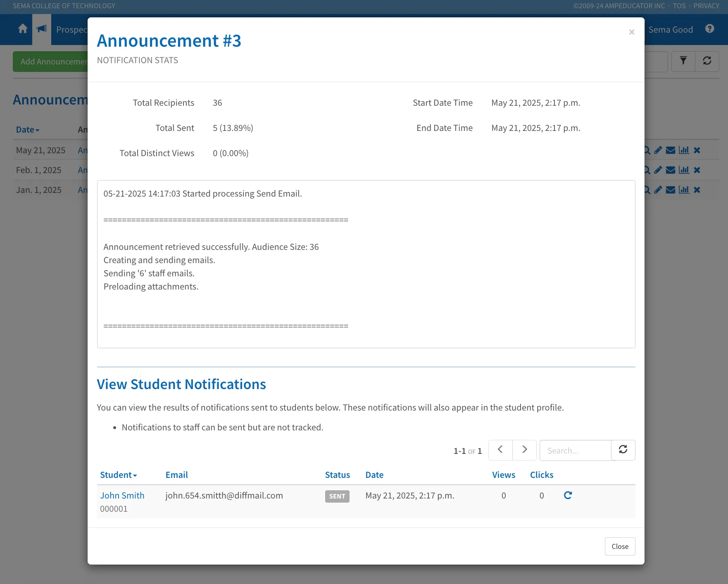This screenshot has width=728, height=584.
Task: Go to next page of student notifications
Action: tap(524, 450)
